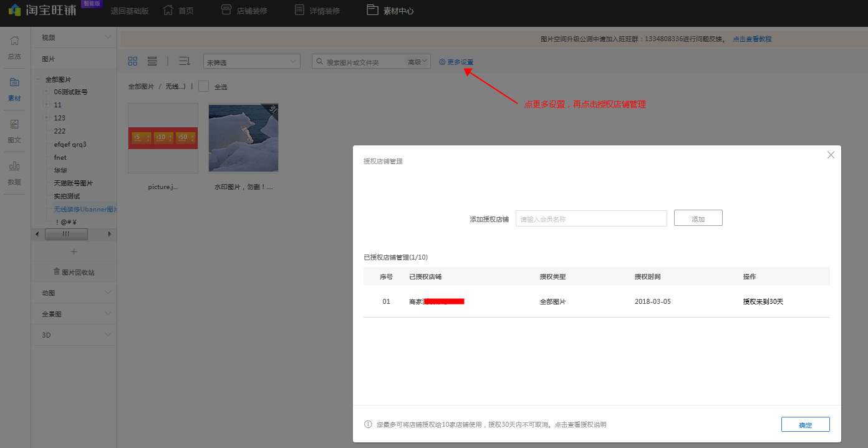868x448 pixels.
Task: Switch to grid view layout
Action: [x=132, y=61]
